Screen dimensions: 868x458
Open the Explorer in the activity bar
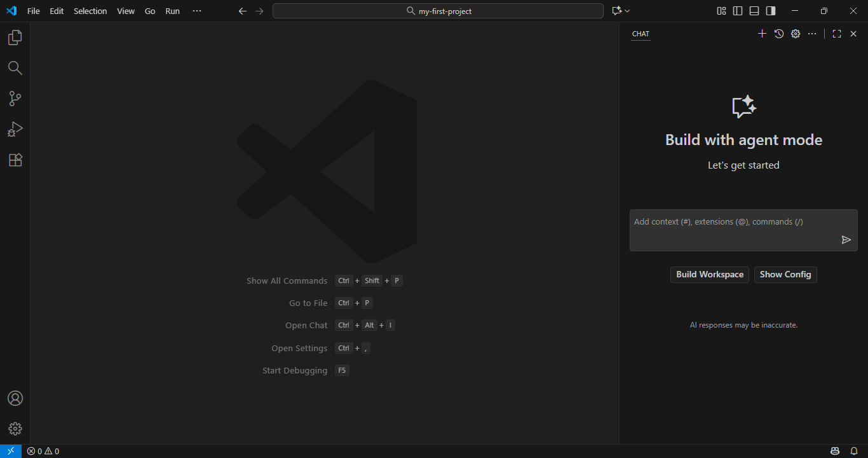15,37
